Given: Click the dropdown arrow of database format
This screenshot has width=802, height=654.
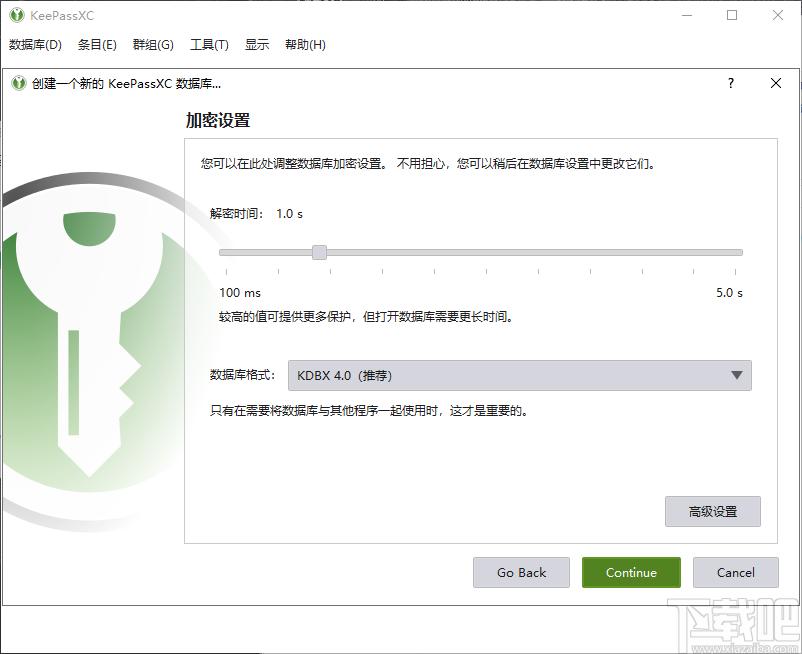Looking at the screenshot, I should 737,375.
